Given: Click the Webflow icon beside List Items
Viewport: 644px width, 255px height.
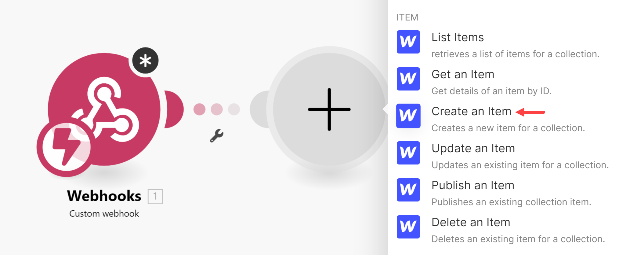Looking at the screenshot, I should 408,42.
